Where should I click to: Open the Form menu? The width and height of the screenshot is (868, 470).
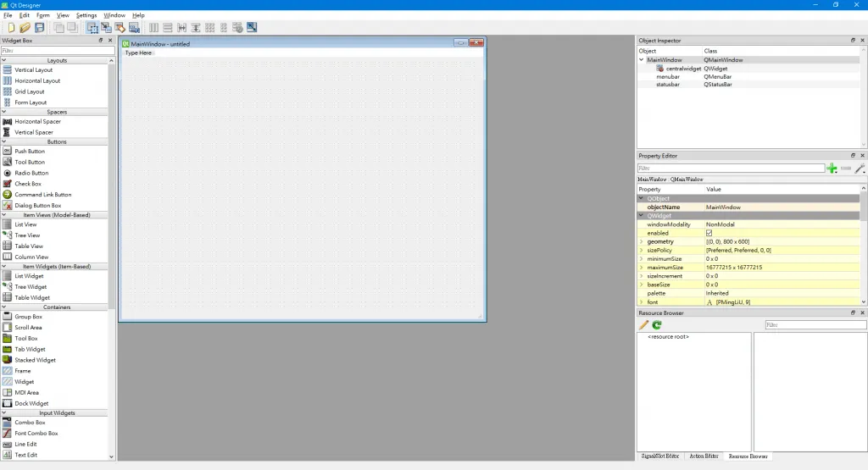tap(42, 15)
